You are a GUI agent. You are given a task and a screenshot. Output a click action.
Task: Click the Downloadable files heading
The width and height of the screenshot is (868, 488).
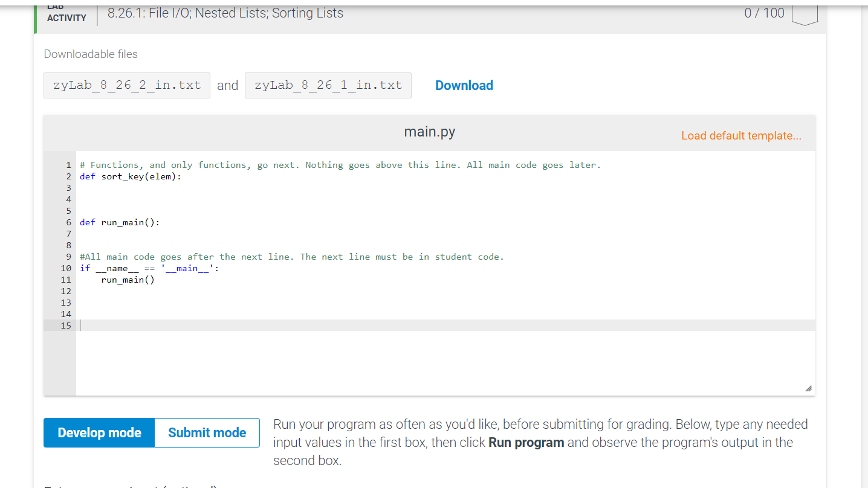[90, 54]
